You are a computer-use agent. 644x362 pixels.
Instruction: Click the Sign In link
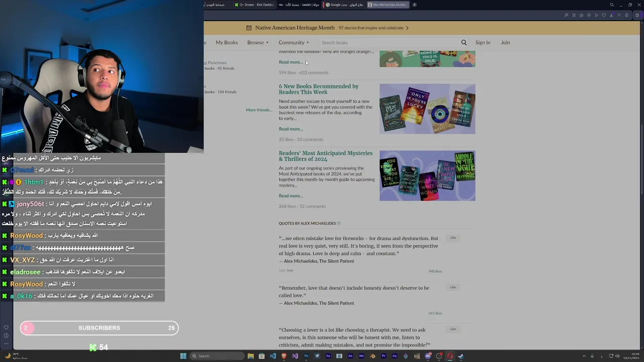tap(482, 43)
